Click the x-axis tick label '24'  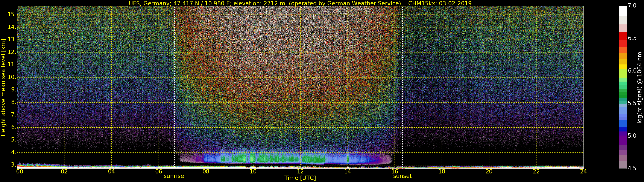pos(583,172)
